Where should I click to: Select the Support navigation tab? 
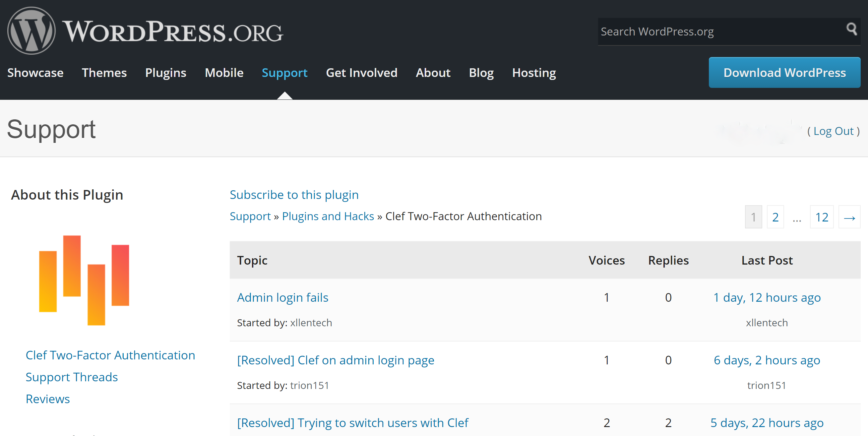284,73
